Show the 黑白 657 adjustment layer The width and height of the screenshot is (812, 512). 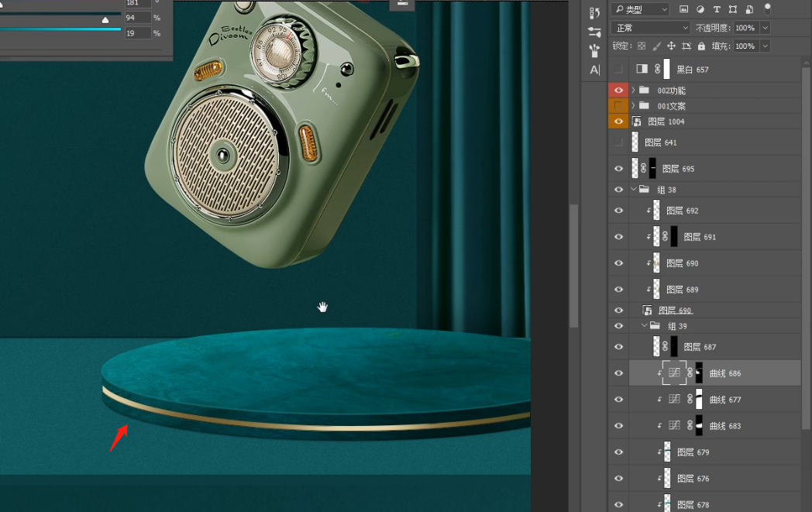pyautogui.click(x=618, y=69)
